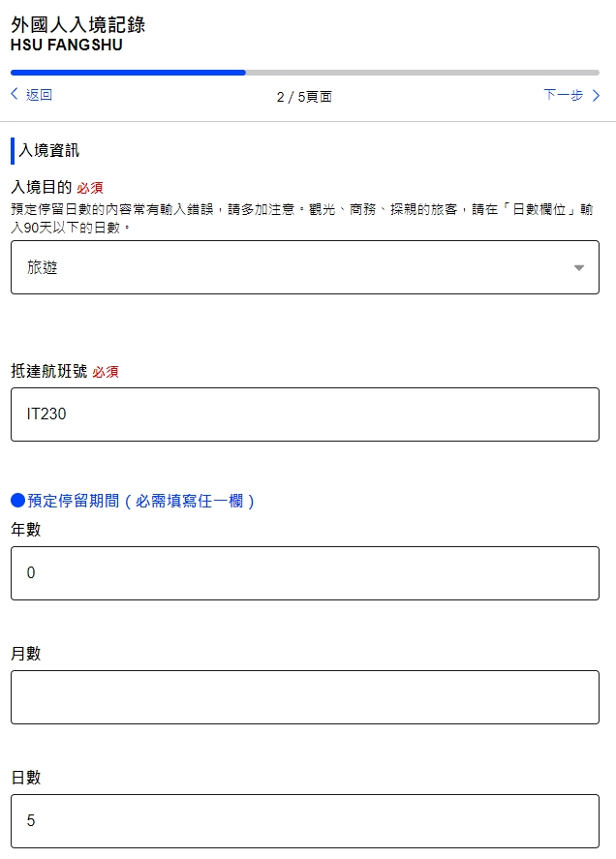
Task: Proceed with the 下一步 link
Action: [x=564, y=95]
